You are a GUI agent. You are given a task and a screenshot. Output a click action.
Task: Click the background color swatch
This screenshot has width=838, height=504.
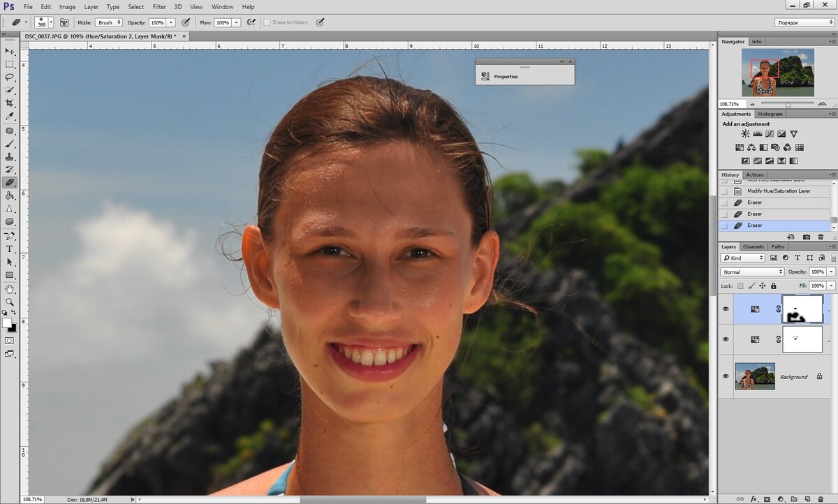13,327
